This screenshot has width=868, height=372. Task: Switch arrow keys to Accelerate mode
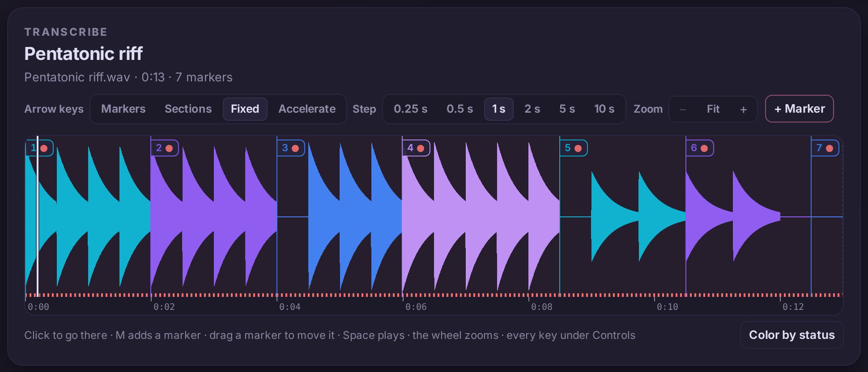point(307,109)
